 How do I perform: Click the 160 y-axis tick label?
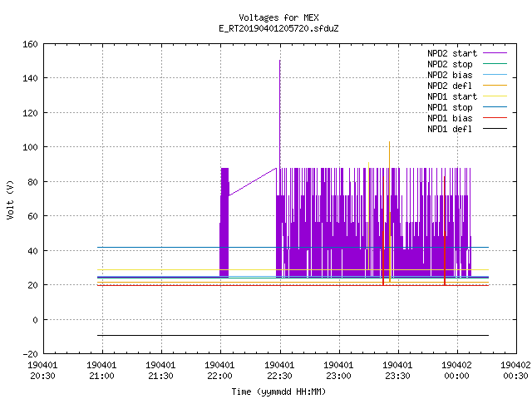click(30, 44)
